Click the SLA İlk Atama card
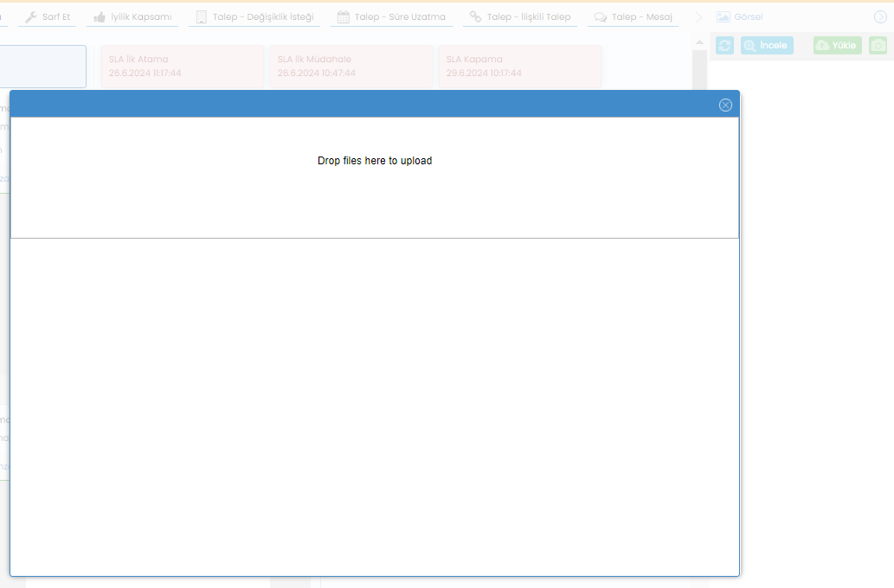This screenshot has height=588, width=894. pos(183,66)
